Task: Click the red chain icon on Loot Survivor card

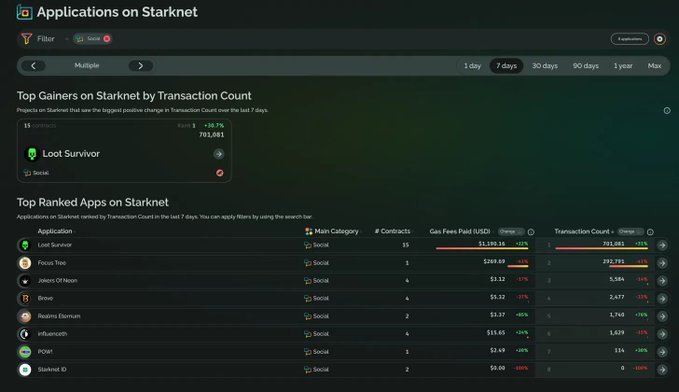Action: tap(220, 173)
